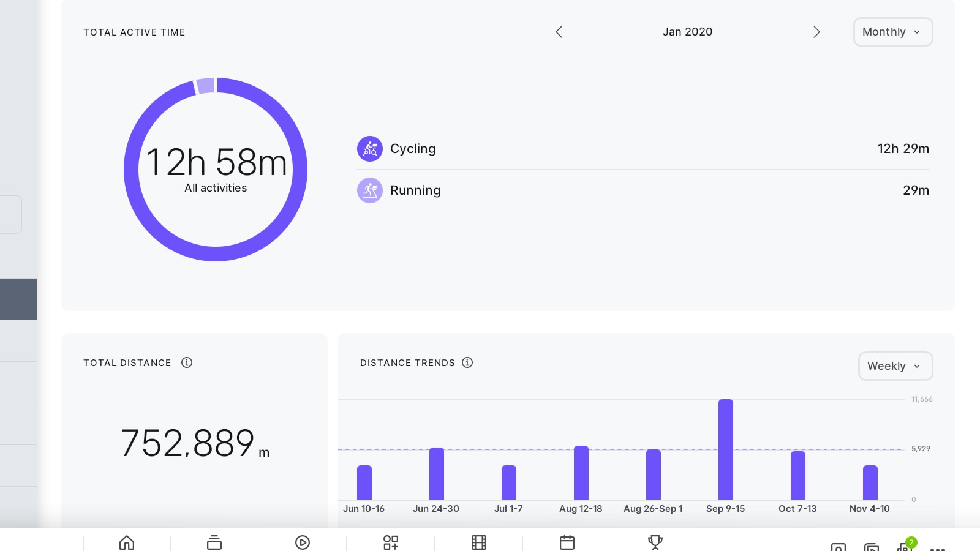Select the Running 29m row
The width and height of the screenshot is (980, 551).
click(643, 190)
